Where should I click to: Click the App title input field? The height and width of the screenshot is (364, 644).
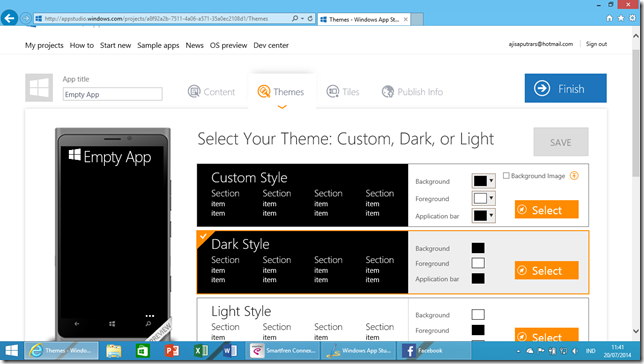(x=113, y=94)
